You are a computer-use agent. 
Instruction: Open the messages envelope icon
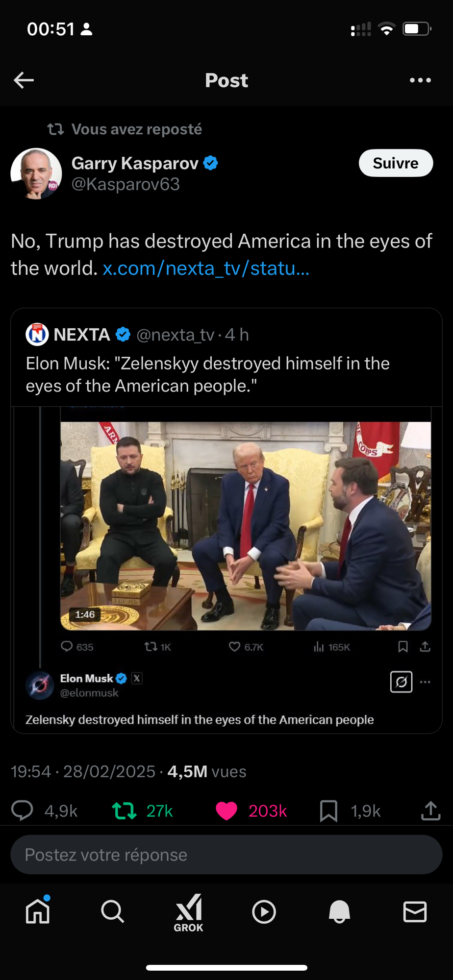point(415,911)
